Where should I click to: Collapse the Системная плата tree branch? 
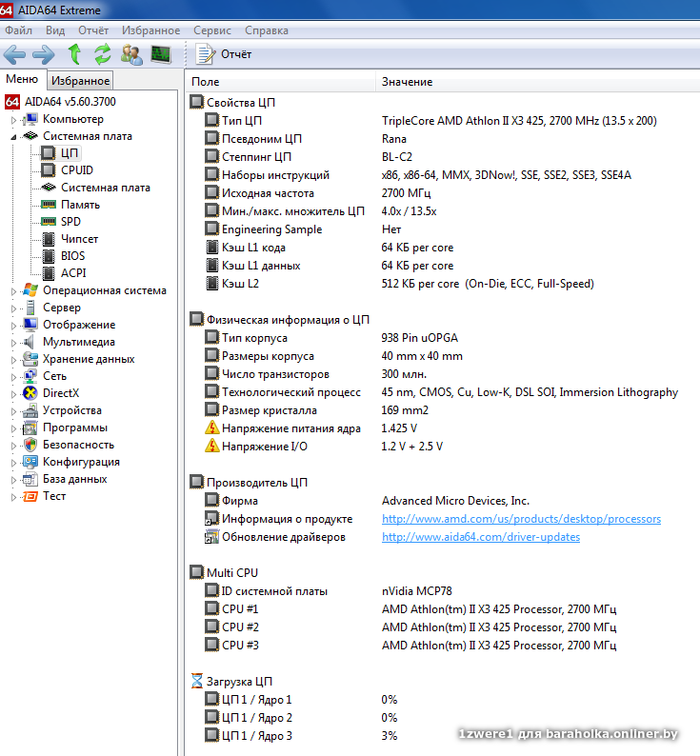point(13,137)
